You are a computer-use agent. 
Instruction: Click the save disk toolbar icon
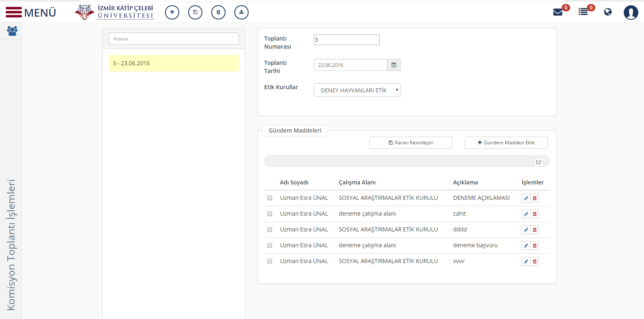click(x=195, y=12)
